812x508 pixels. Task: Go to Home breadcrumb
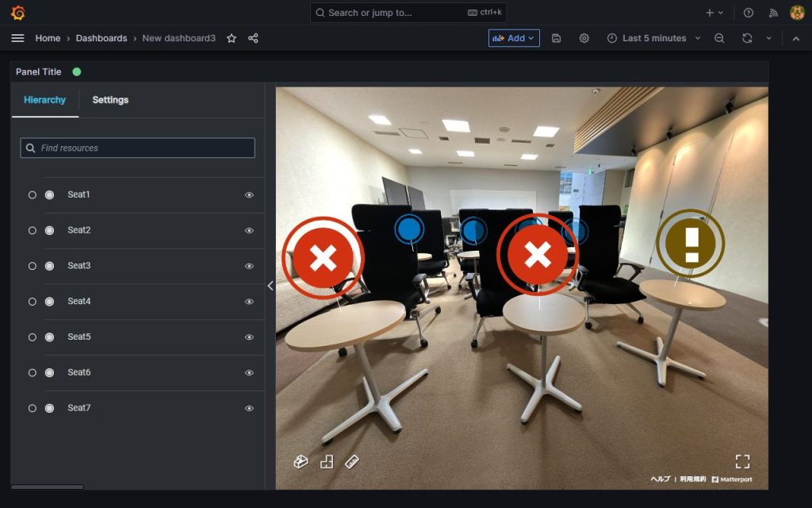[x=48, y=38]
